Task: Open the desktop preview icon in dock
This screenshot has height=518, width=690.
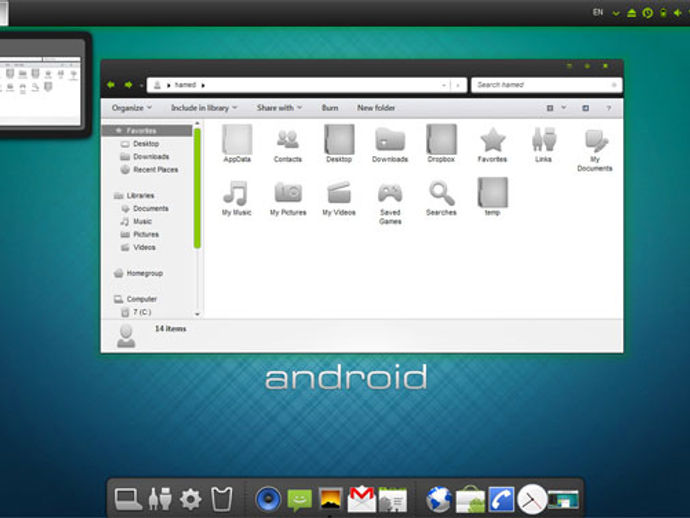Action: click(x=563, y=500)
